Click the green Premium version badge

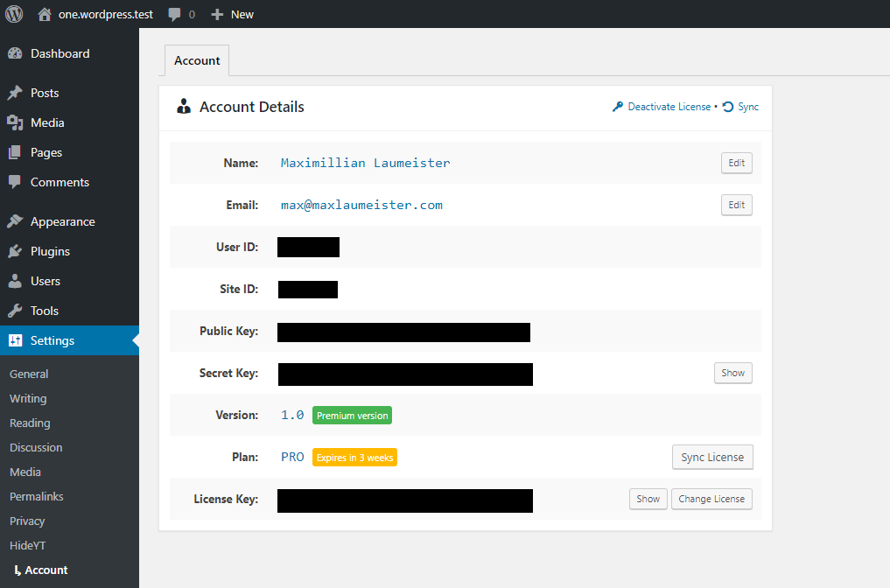click(x=352, y=415)
